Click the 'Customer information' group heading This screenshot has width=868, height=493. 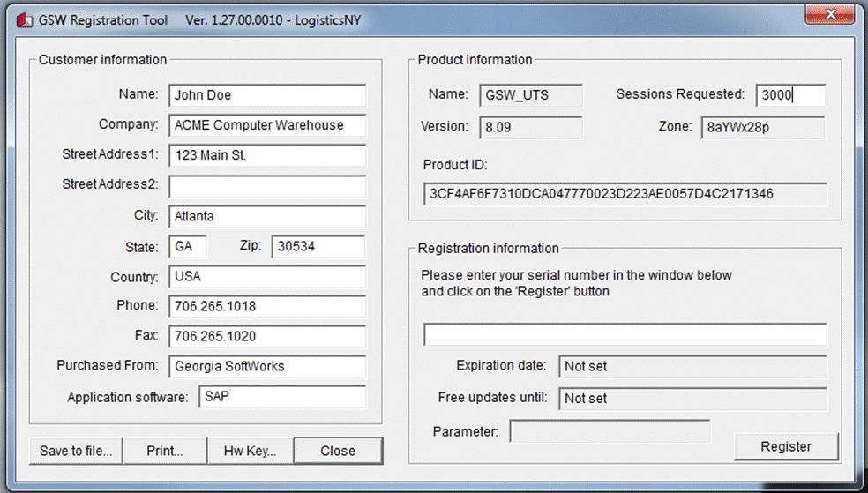[x=102, y=60]
